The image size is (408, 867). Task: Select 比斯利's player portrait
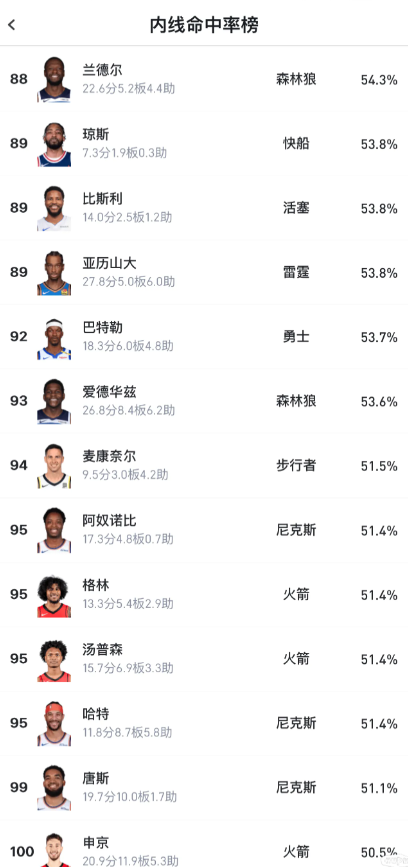point(54,208)
